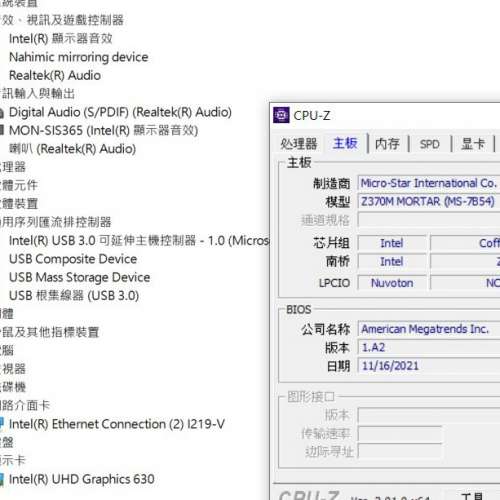Image resolution: width=500 pixels, height=500 pixels.
Task: Click the southbridge vendor field Intel
Action: (x=392, y=262)
